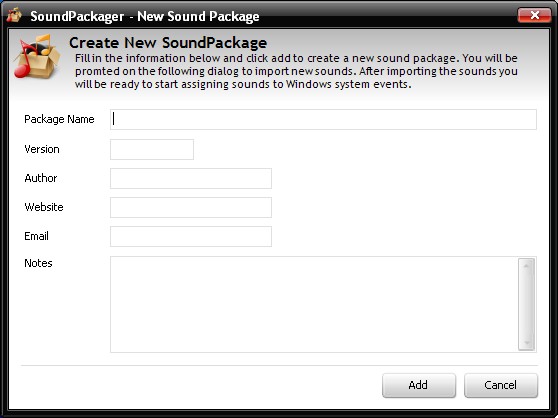Image resolution: width=558 pixels, height=418 pixels.
Task: Click inside the Notes text area
Action: 314,305
